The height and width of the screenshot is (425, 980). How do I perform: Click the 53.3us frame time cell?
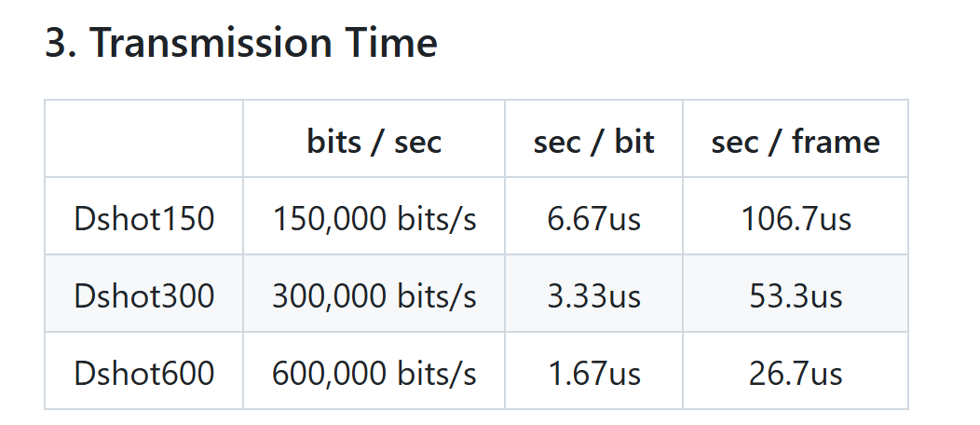(796, 294)
